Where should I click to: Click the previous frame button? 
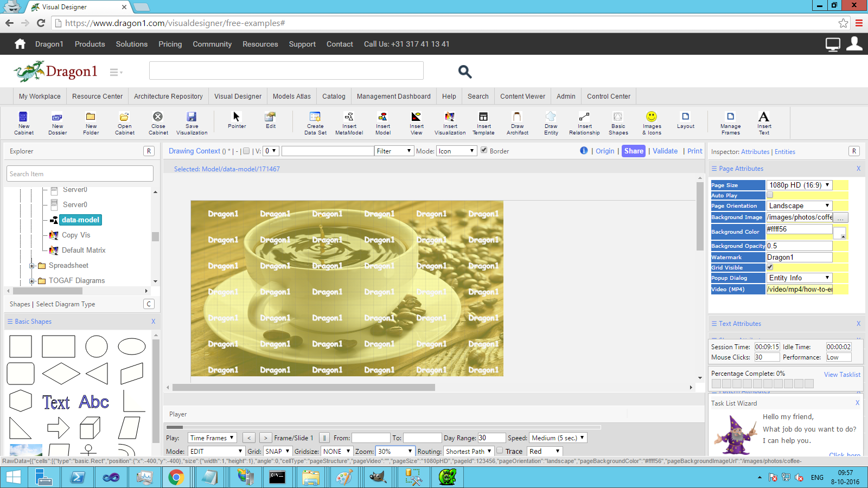point(248,438)
